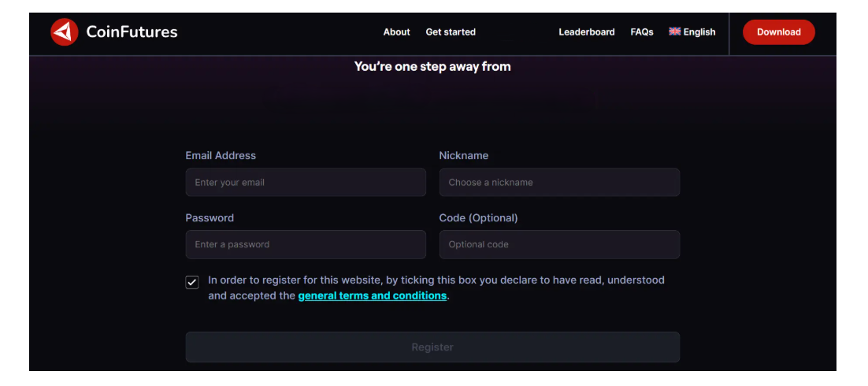Click the UK flag icon

tap(675, 32)
